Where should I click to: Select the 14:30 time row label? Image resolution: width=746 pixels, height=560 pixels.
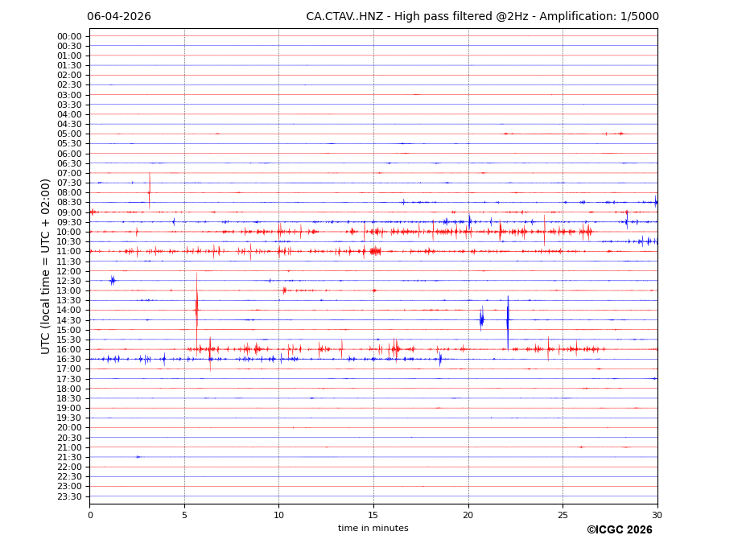pyautogui.click(x=69, y=320)
